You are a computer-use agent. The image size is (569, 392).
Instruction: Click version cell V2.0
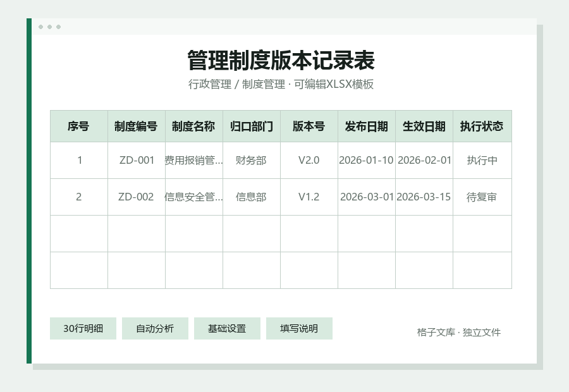click(x=309, y=160)
